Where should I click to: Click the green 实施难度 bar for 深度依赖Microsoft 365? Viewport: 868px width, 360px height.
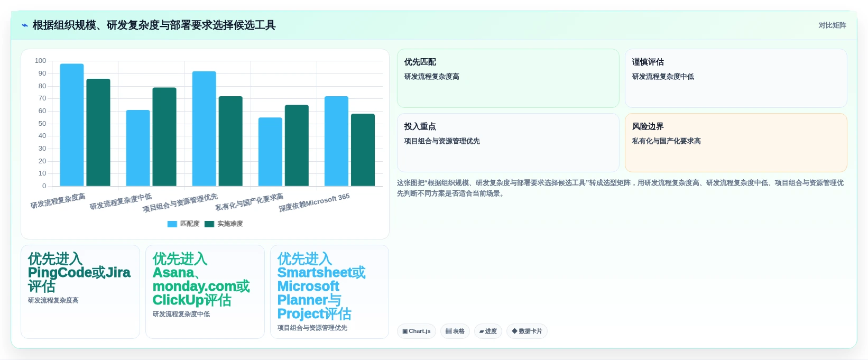[x=363, y=150]
